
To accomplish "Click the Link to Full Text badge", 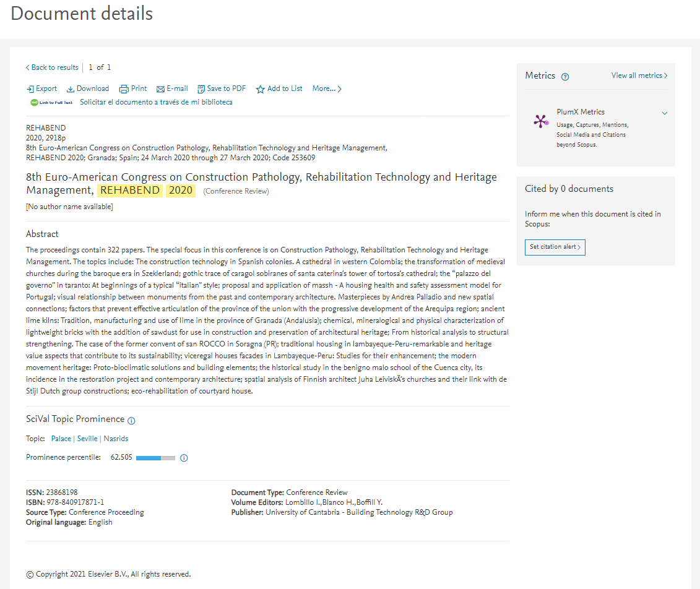I will 51,103.
